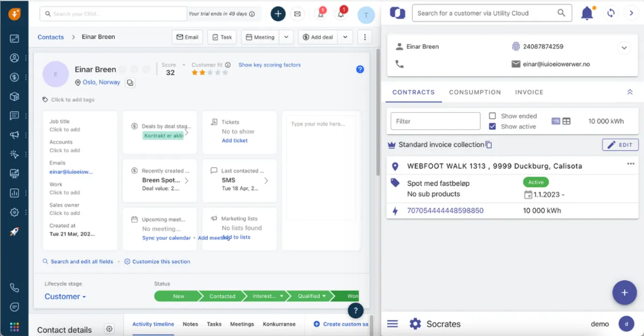Open Utility Cloud notification bell
Screen dimensions: 644x336
[588, 13]
